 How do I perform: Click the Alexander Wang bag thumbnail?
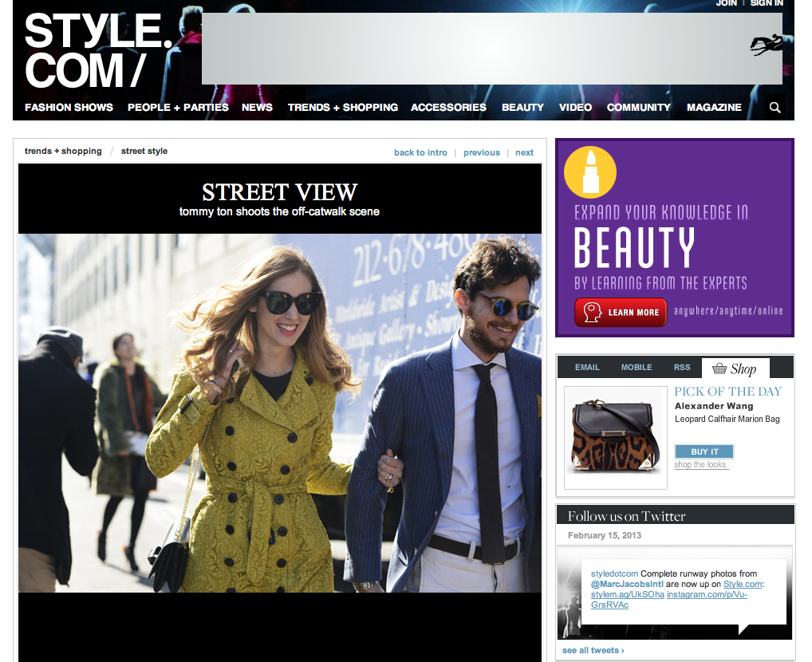tap(615, 437)
